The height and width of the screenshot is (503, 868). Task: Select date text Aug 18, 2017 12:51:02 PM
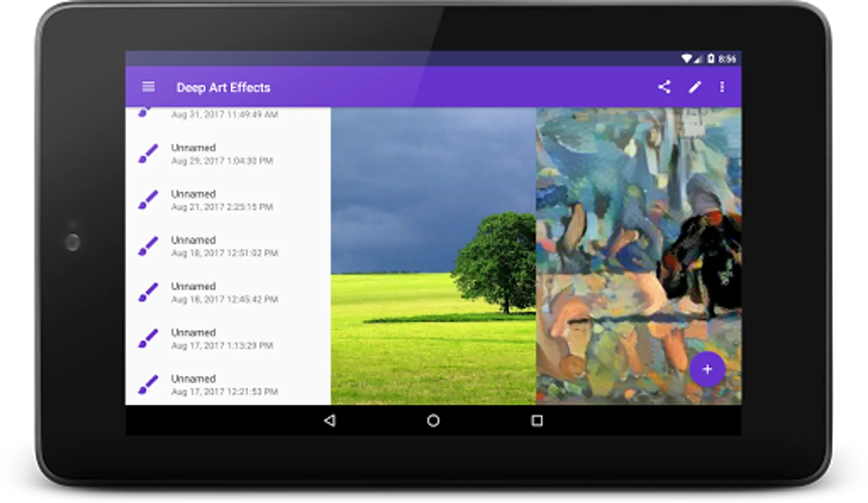click(x=224, y=253)
